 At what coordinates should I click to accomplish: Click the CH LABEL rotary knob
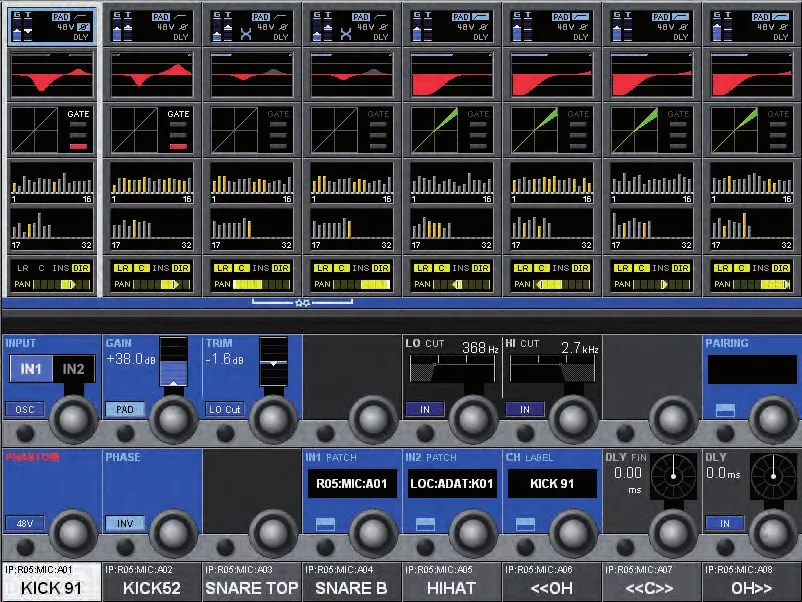[573, 533]
